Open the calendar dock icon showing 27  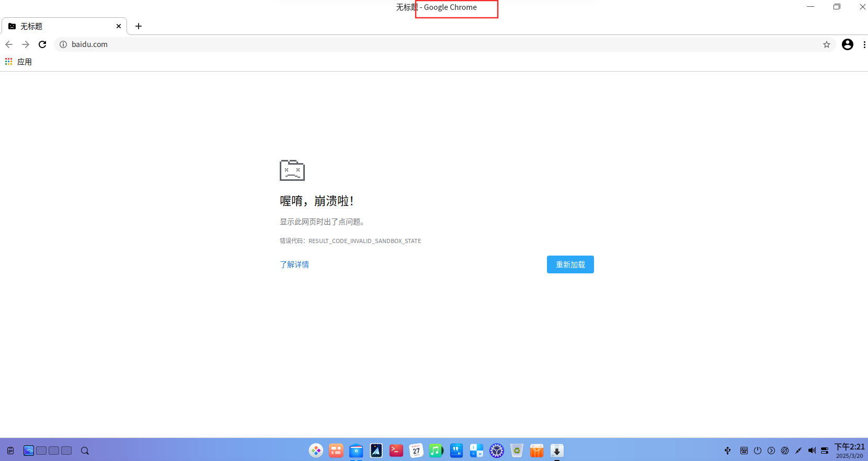click(x=416, y=451)
